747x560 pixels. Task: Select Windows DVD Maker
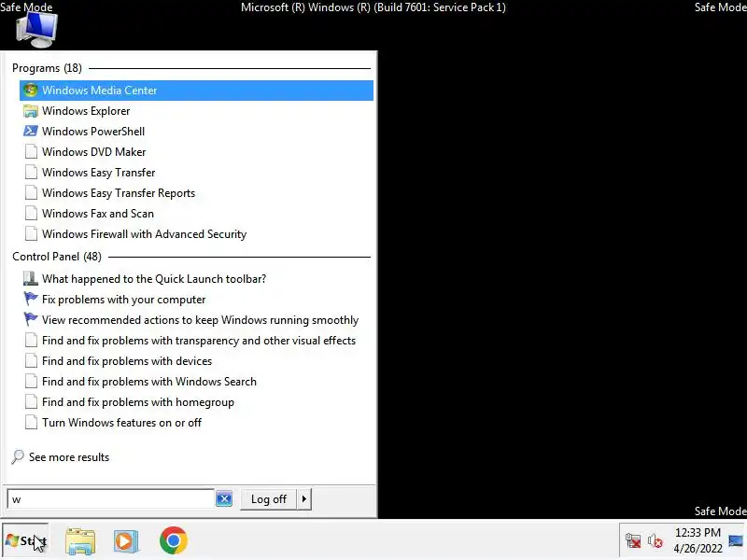pyautogui.click(x=196, y=152)
